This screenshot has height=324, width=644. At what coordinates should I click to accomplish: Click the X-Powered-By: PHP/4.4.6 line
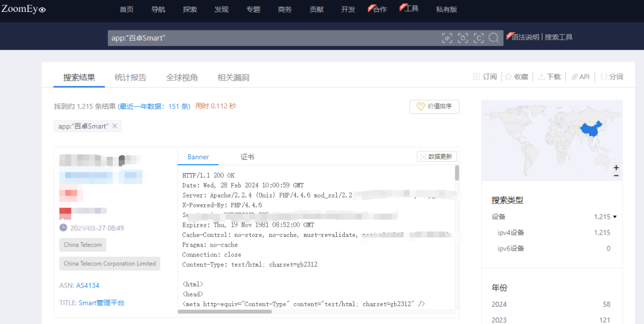(x=222, y=205)
